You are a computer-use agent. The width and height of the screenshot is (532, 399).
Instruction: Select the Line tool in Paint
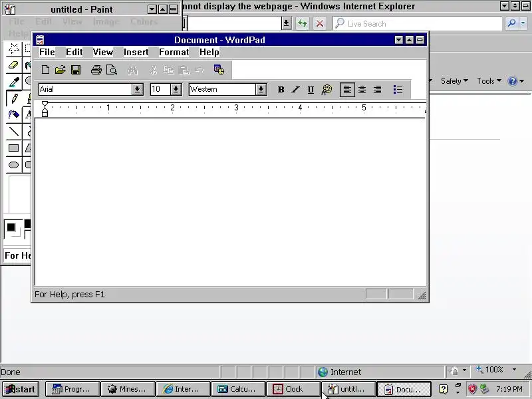(13, 131)
